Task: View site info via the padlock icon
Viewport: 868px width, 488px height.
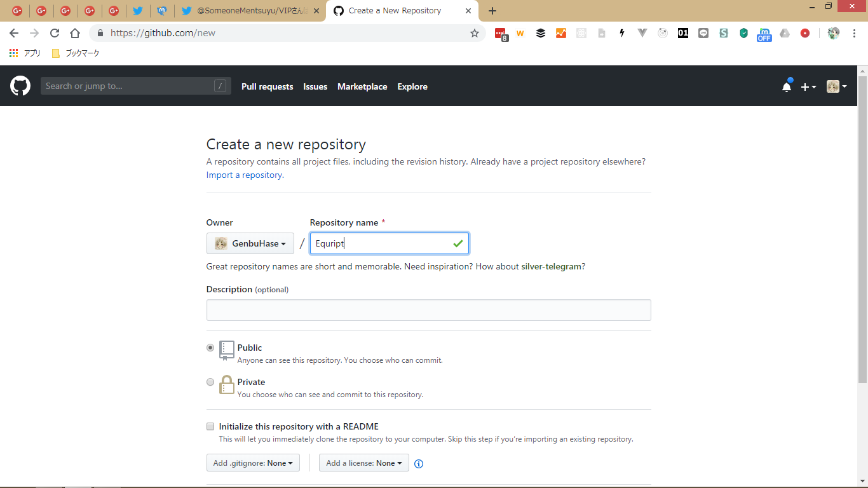Action: click(100, 33)
